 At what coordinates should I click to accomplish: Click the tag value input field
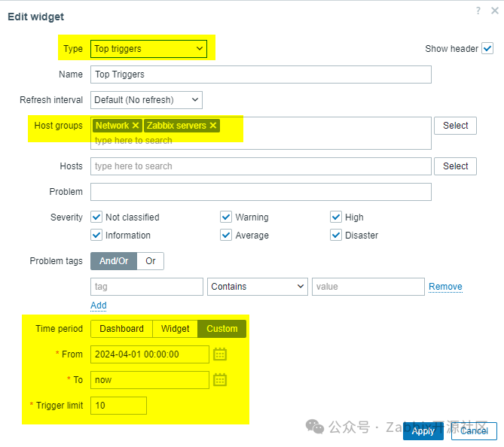pyautogui.click(x=368, y=287)
